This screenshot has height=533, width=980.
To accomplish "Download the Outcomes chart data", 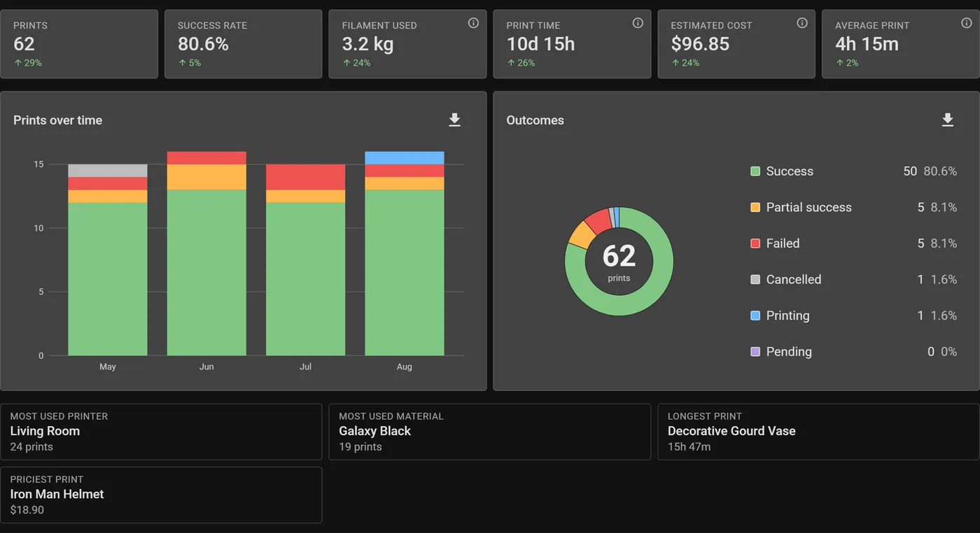I will [947, 120].
